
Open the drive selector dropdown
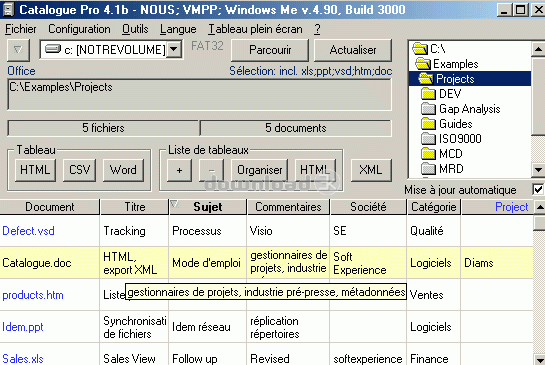tap(174, 50)
